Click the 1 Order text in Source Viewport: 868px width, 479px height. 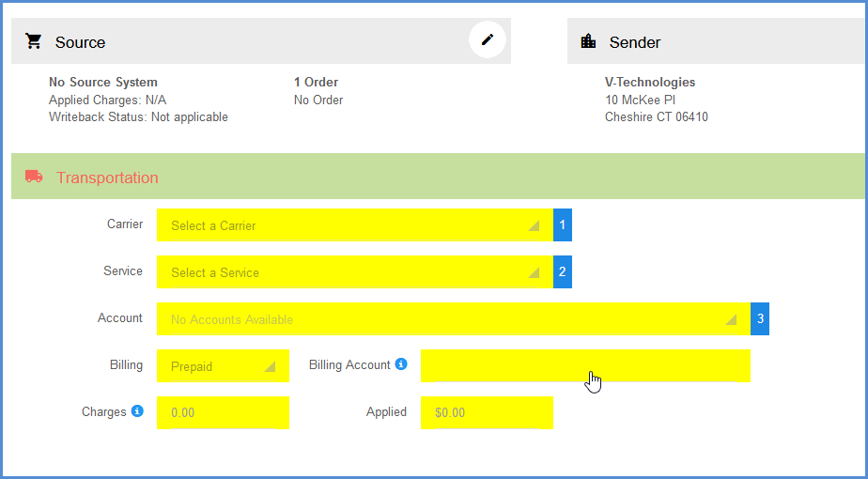click(x=316, y=83)
